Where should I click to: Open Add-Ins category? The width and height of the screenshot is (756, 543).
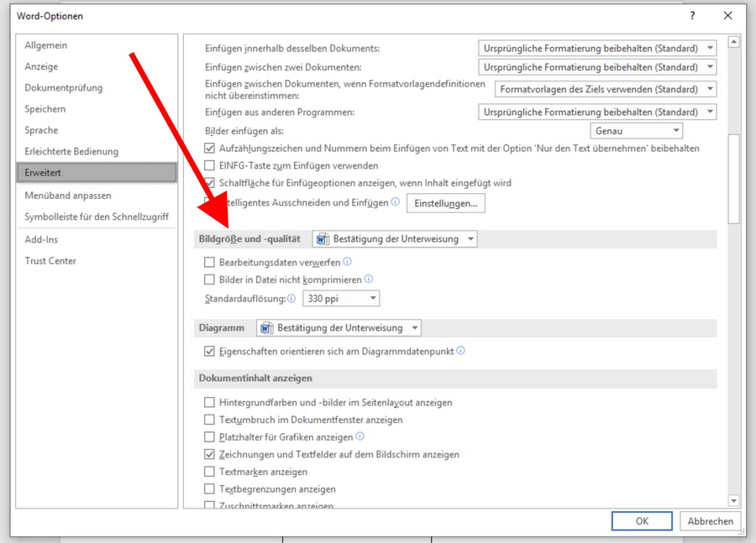(97, 239)
